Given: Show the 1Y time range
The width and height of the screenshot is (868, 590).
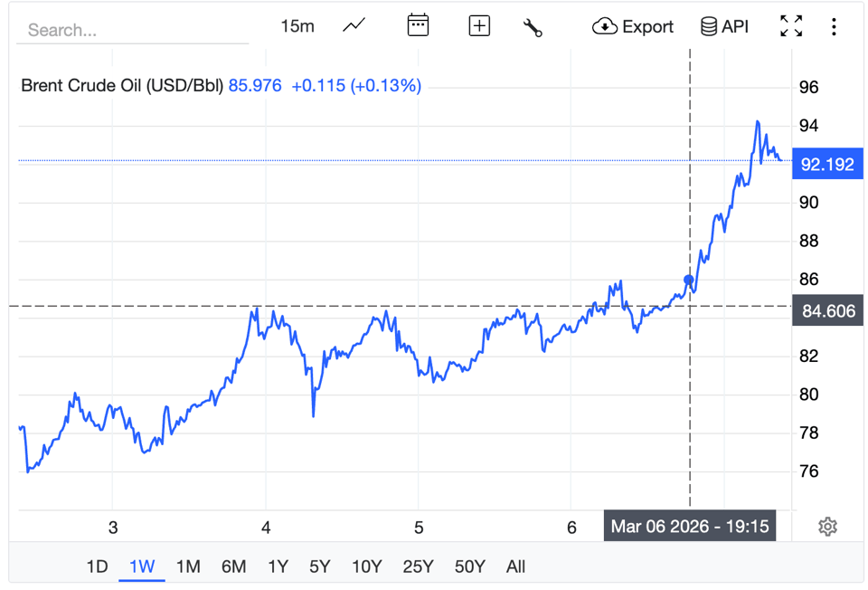Looking at the screenshot, I should [278, 566].
